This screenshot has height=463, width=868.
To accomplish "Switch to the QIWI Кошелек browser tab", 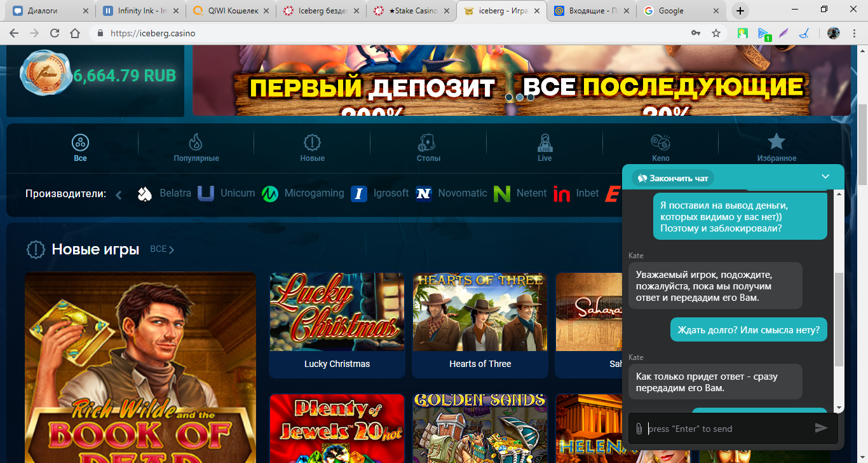I will 231,11.
